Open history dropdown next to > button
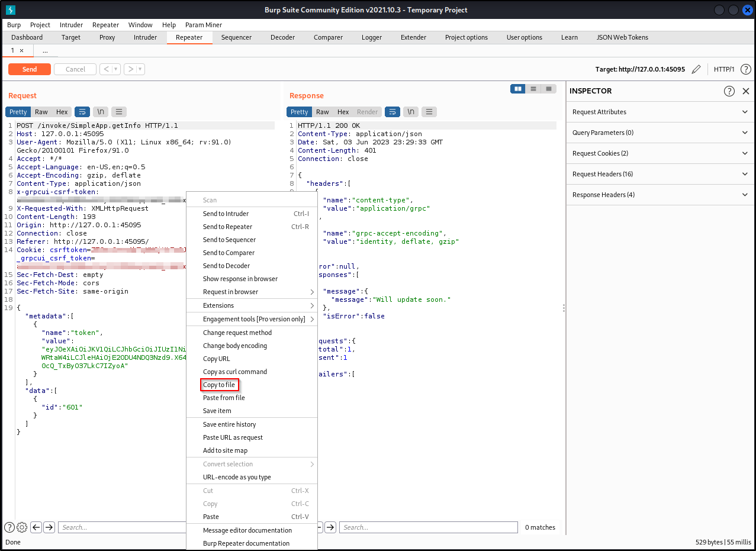 click(x=140, y=69)
